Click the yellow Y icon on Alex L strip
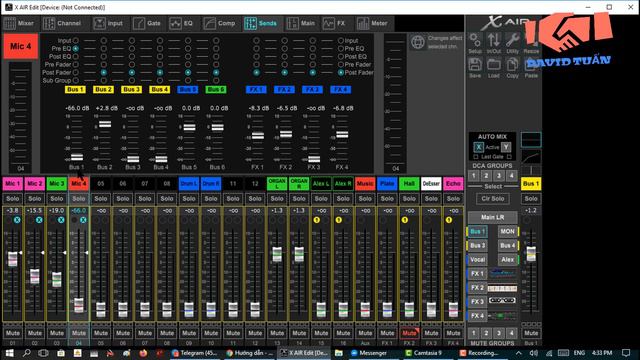 pos(316,220)
